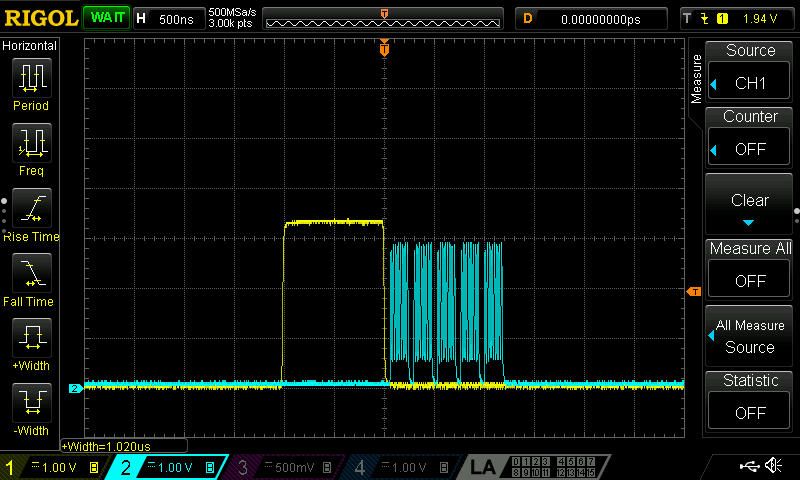Select the +Width measurement icon

pyautogui.click(x=32, y=337)
